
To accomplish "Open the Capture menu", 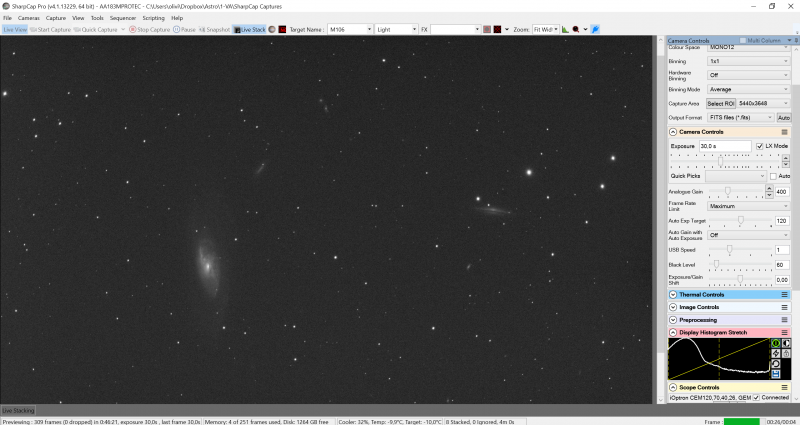I will click(x=56, y=18).
